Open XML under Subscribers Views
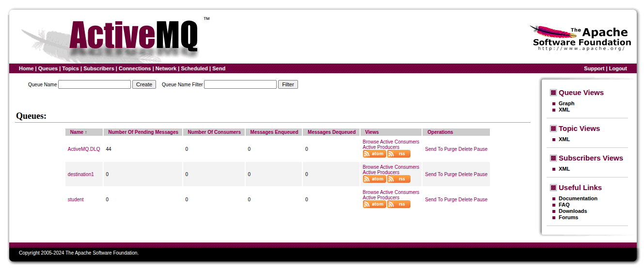Image resolution: width=644 pixels, height=274 pixels. pyautogui.click(x=564, y=169)
